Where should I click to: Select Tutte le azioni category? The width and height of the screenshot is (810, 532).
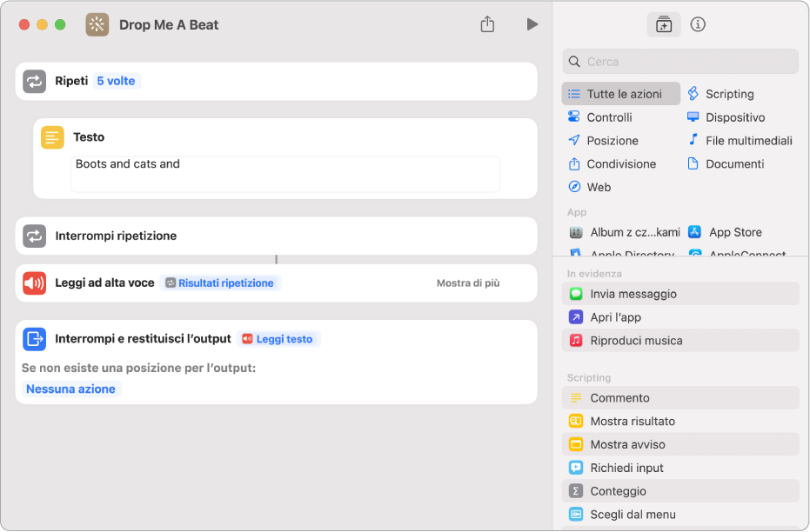(x=621, y=94)
